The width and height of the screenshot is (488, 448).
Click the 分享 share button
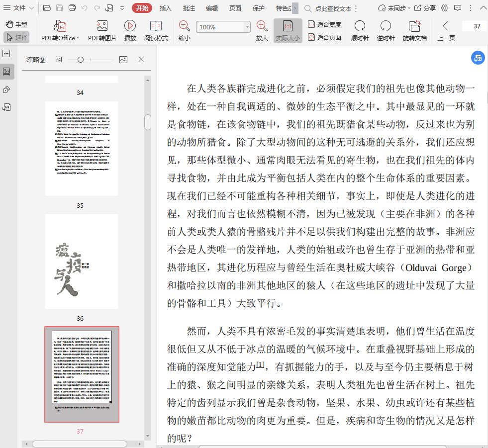pos(425,8)
